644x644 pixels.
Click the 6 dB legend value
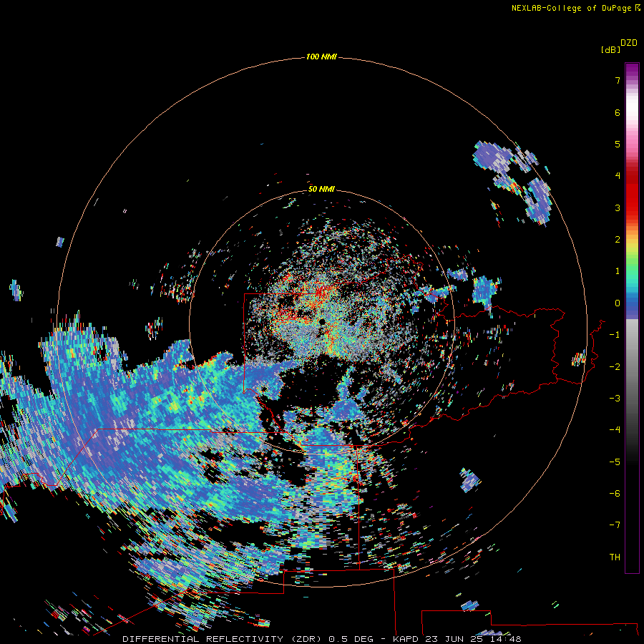618,112
